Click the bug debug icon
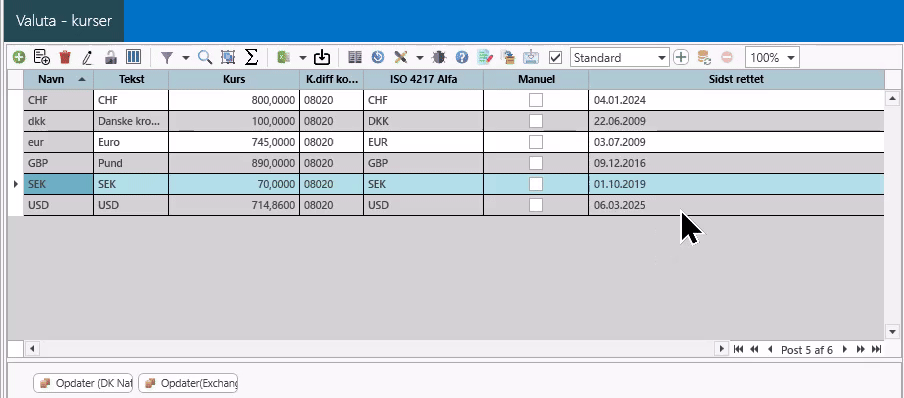This screenshot has height=398, width=904. (x=439, y=57)
